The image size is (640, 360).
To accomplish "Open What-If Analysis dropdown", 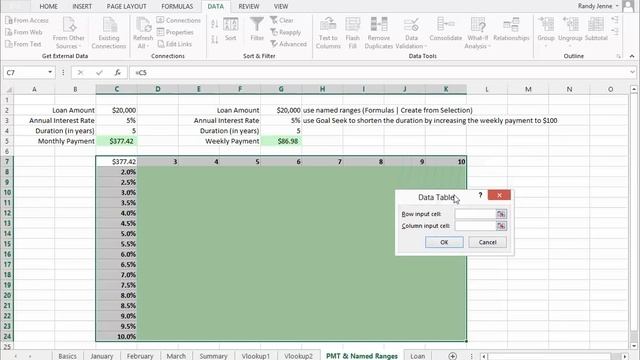I will (x=478, y=33).
